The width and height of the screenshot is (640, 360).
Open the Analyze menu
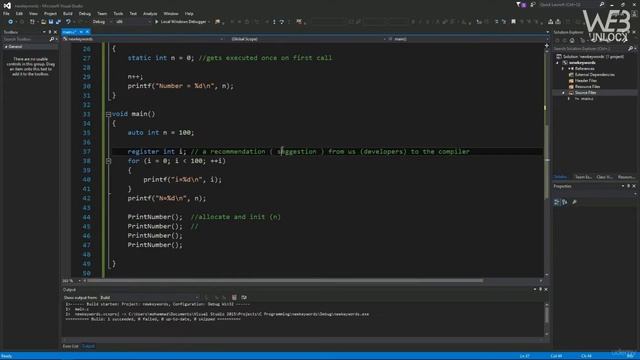tap(150, 13)
